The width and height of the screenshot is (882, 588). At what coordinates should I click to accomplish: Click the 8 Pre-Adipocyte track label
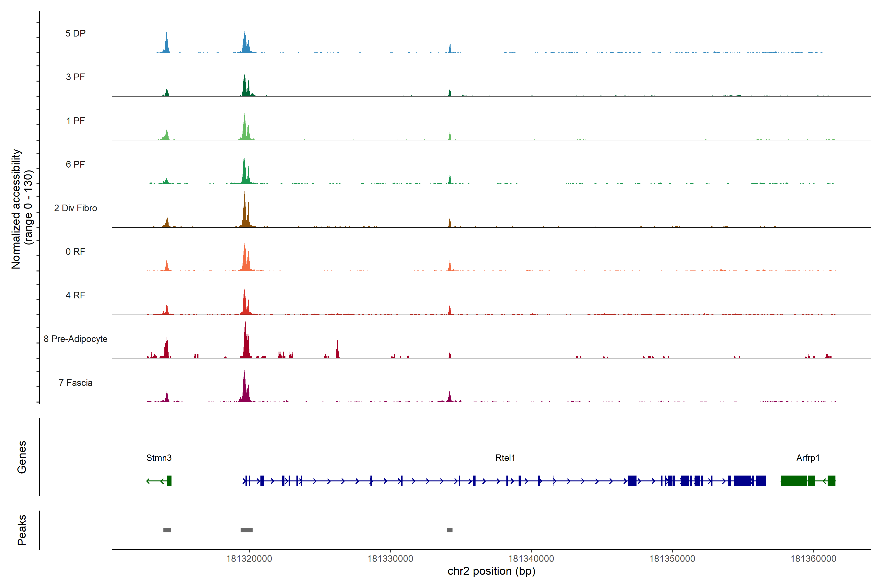tap(75, 339)
